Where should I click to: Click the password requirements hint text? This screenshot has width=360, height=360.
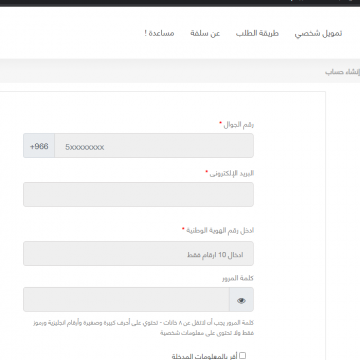[144, 328]
